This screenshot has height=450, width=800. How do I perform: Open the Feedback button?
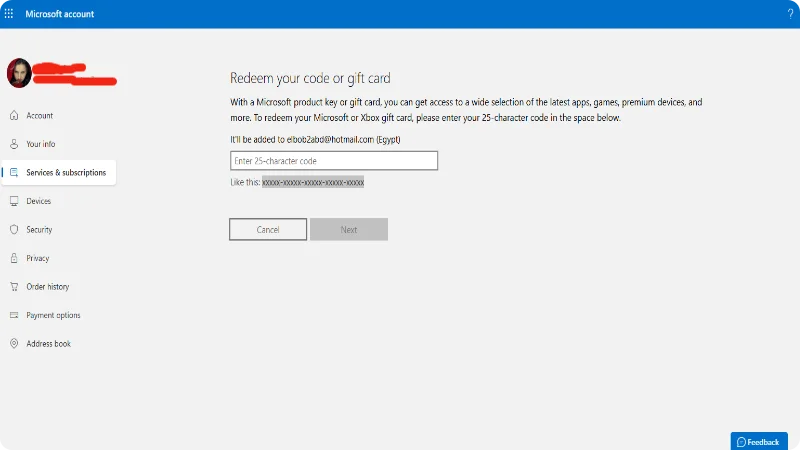759,441
